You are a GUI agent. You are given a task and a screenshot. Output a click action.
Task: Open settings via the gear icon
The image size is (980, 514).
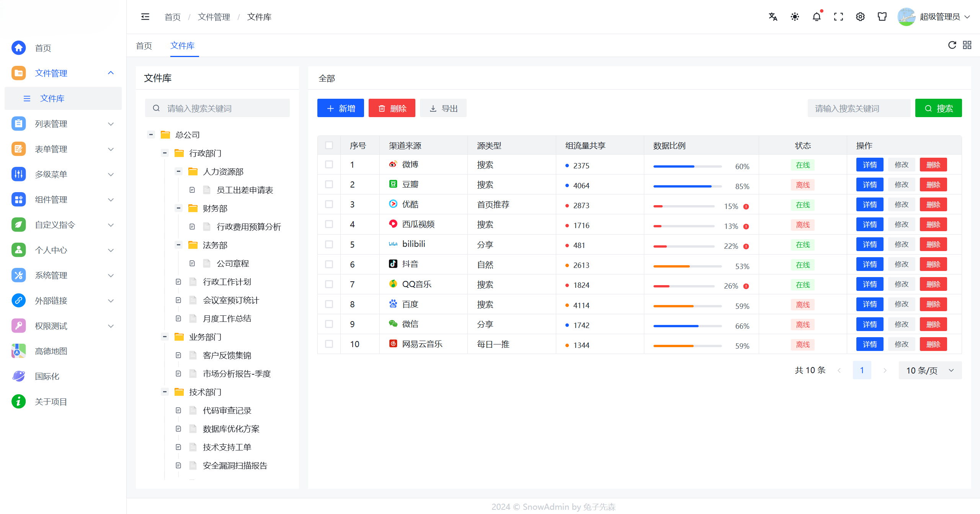click(860, 16)
